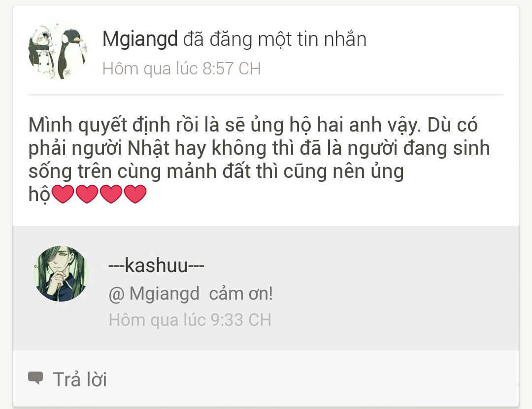Viewport: 532px width, 409px height.
Task: Click the @ Mgiangd mention in reply
Action: 154,294
